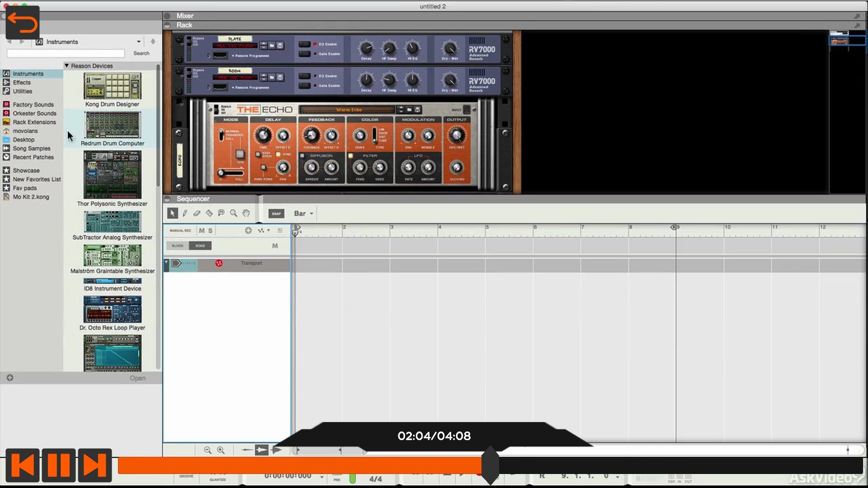
Task: Toggle Gate Enable on PLATE RV7000
Action: point(305,54)
